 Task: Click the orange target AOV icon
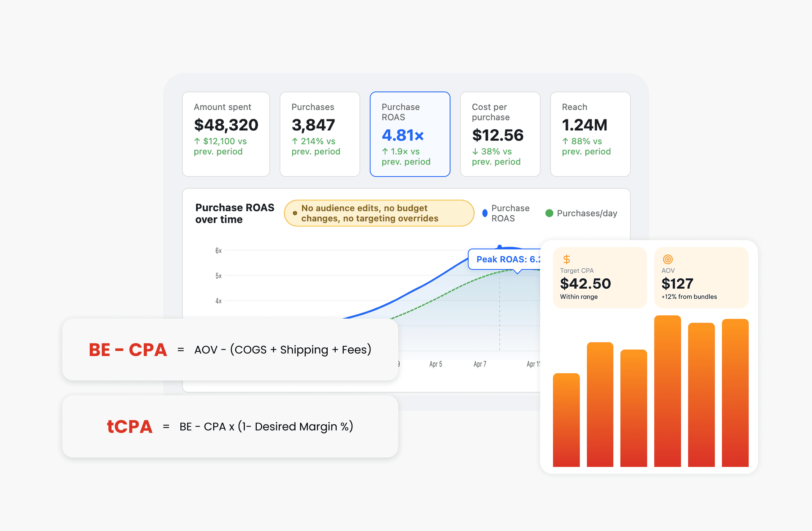(668, 259)
